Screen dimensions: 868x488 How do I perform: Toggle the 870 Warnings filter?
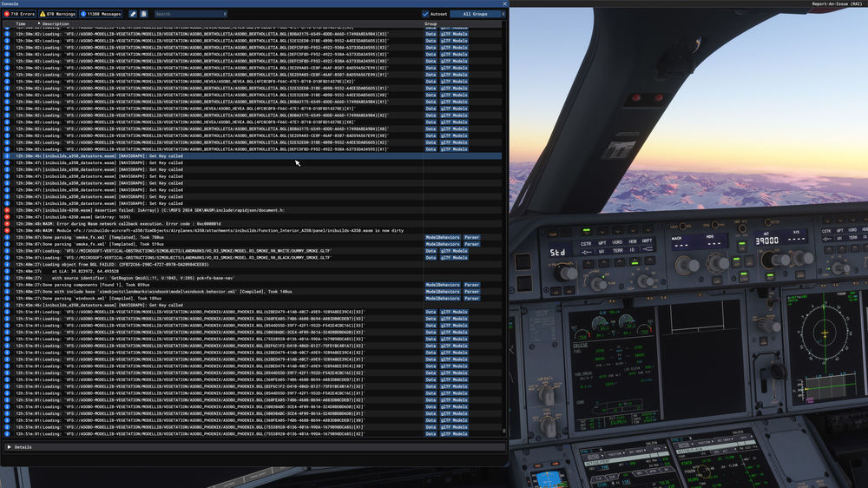point(57,14)
